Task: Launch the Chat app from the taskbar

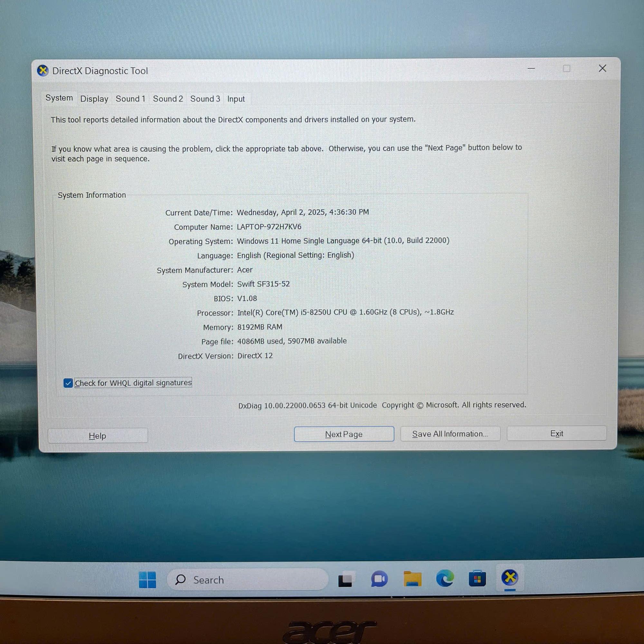Action: pos(379,579)
